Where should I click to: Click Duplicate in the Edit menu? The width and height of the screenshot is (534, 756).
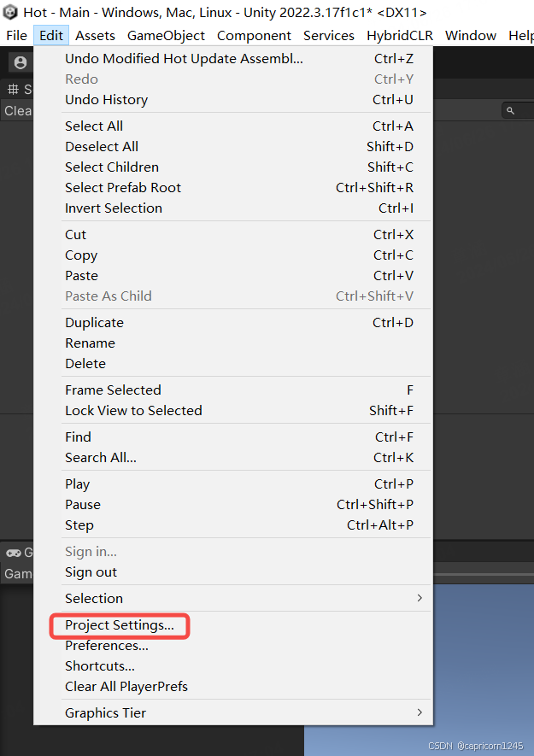(94, 323)
